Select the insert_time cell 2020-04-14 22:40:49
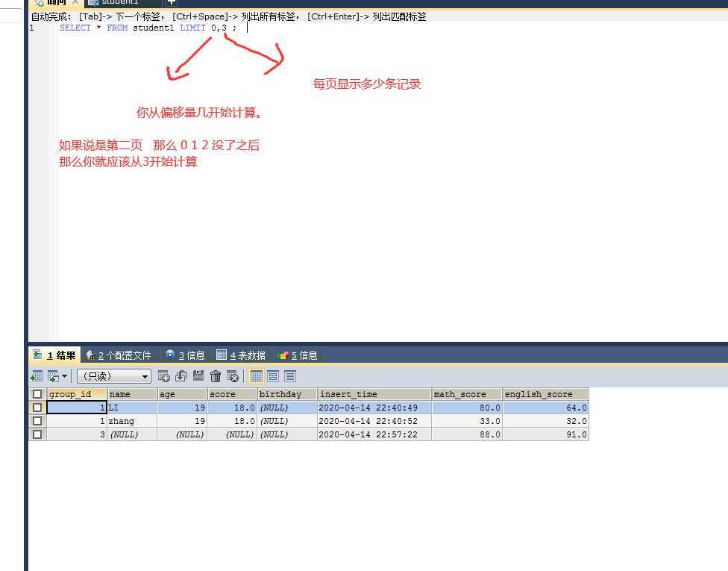Viewport: 728px width, 571px height. 374,408
